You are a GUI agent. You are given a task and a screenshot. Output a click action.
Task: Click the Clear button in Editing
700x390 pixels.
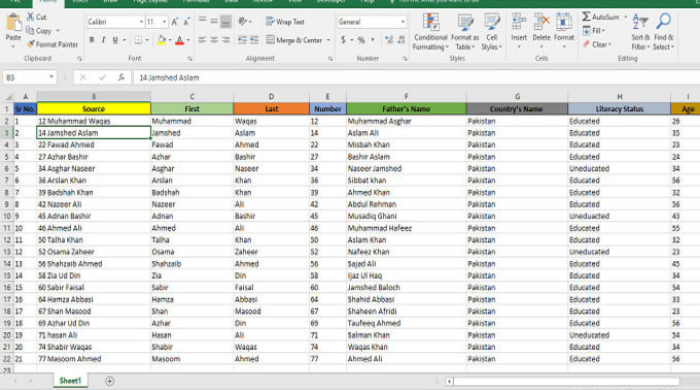pos(597,44)
